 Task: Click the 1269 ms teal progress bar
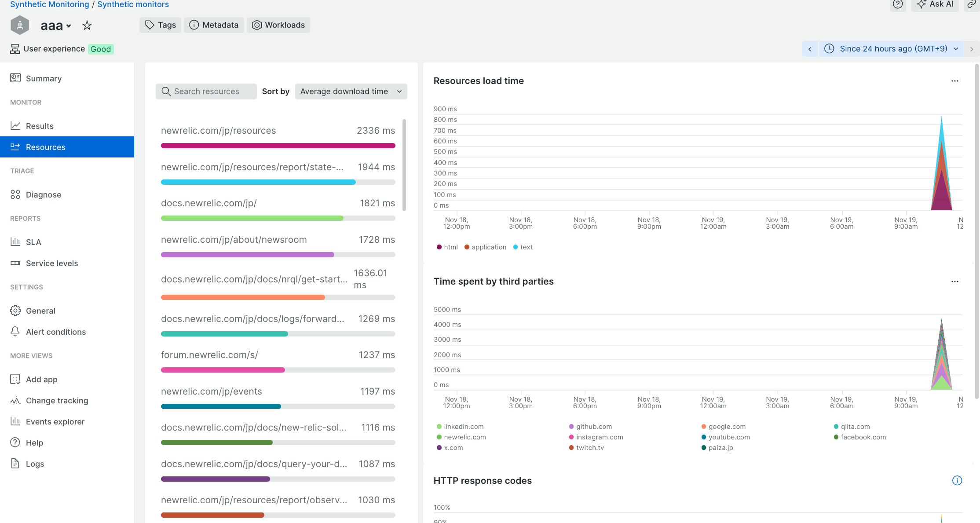[224, 334]
